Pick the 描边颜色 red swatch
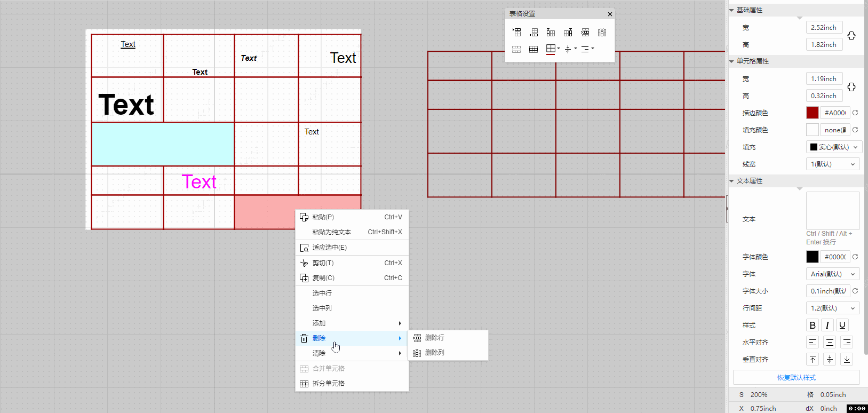868x413 pixels. coord(812,113)
